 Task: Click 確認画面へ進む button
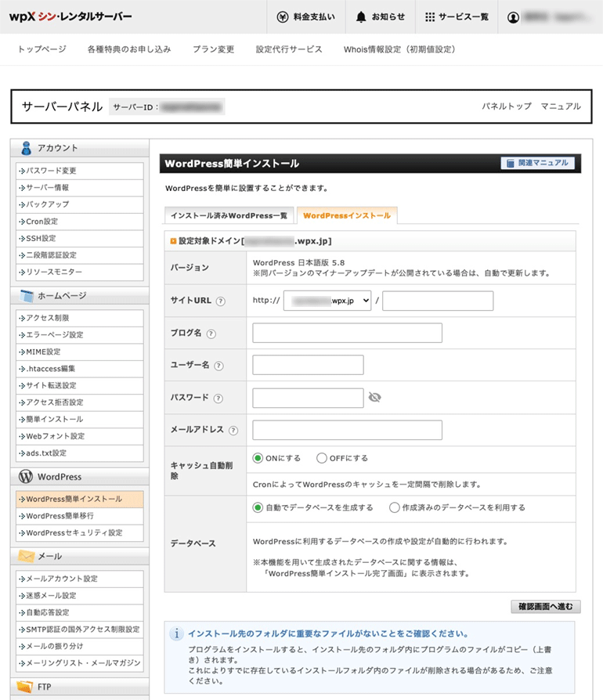545,606
